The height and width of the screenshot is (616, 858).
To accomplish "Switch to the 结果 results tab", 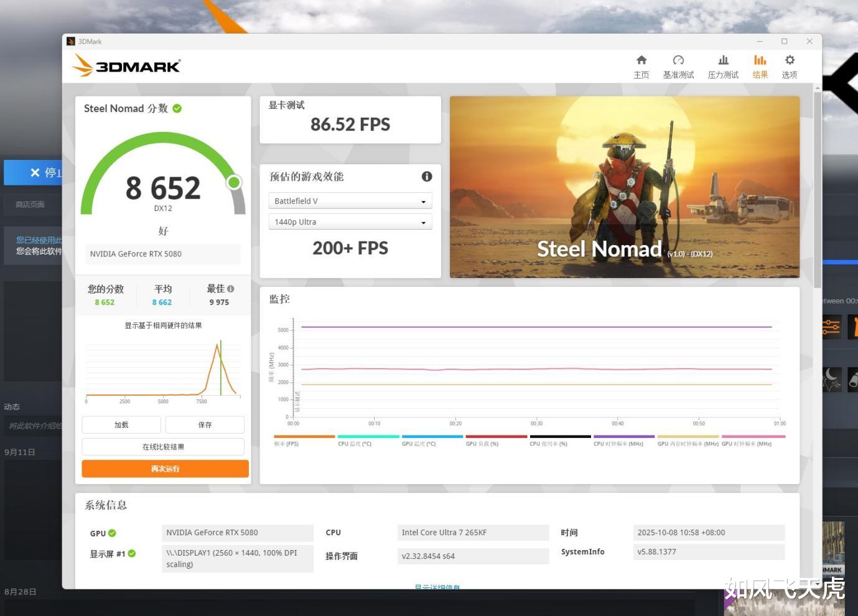I will [x=760, y=67].
